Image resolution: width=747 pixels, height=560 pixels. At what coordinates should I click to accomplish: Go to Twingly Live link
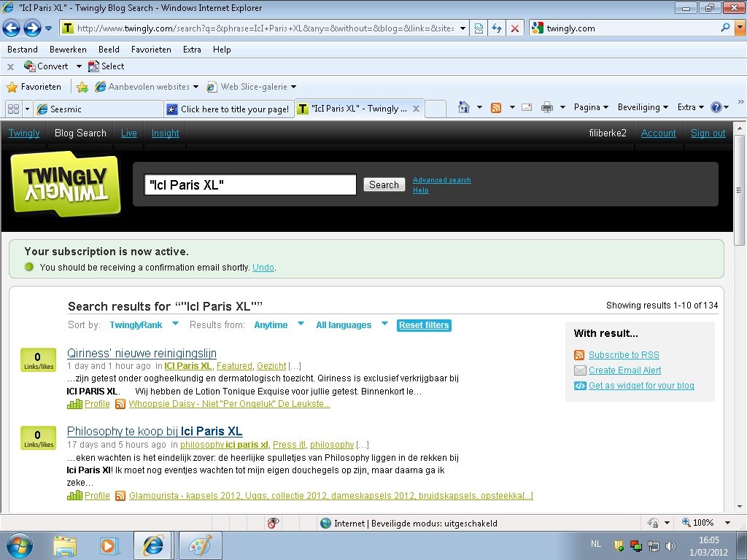coord(129,133)
